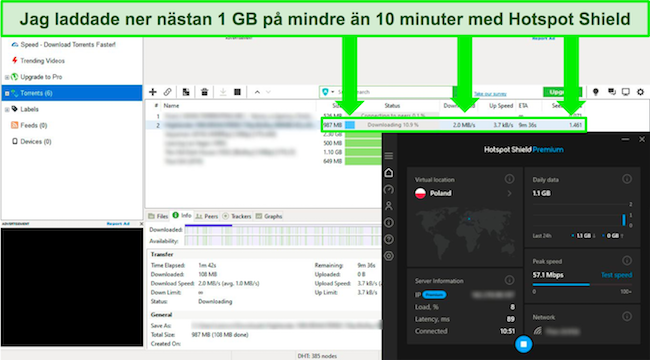The image size is (650, 360).
Task: Switch to the Graphs tab
Action: click(269, 216)
